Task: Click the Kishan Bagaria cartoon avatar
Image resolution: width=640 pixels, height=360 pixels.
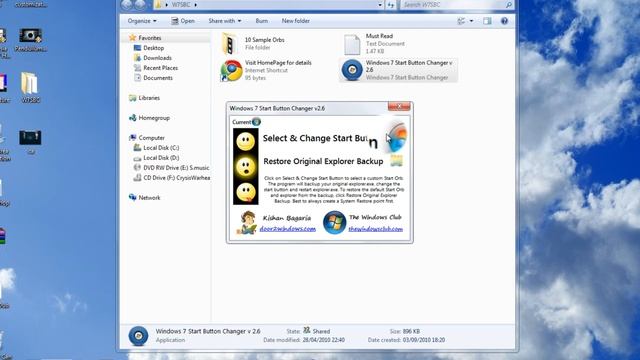Action: (x=247, y=222)
